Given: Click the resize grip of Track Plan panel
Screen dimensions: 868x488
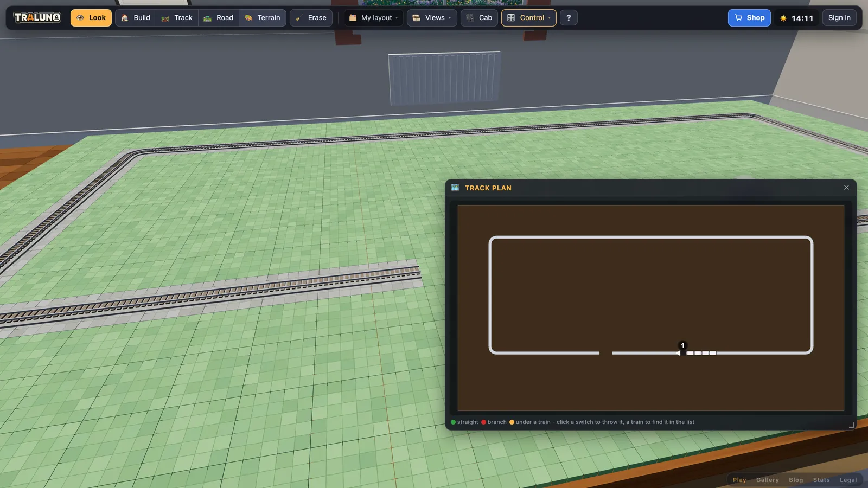Looking at the screenshot, I should click(x=852, y=425).
